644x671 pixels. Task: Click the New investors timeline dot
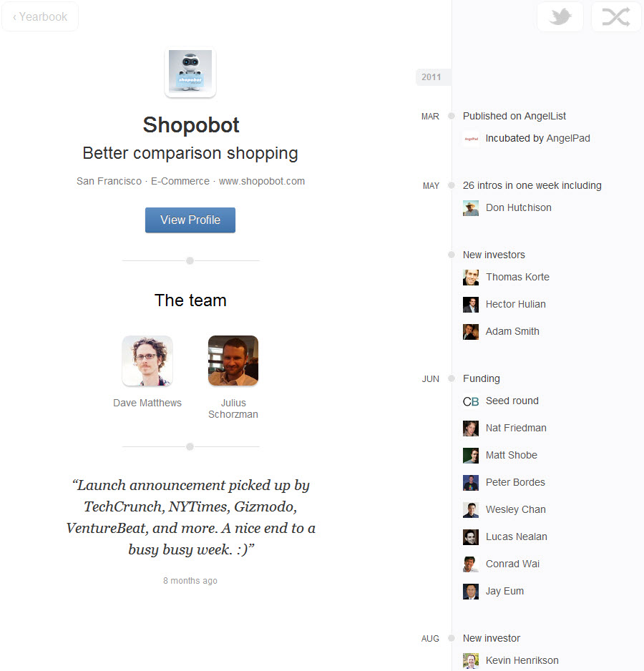coord(452,255)
